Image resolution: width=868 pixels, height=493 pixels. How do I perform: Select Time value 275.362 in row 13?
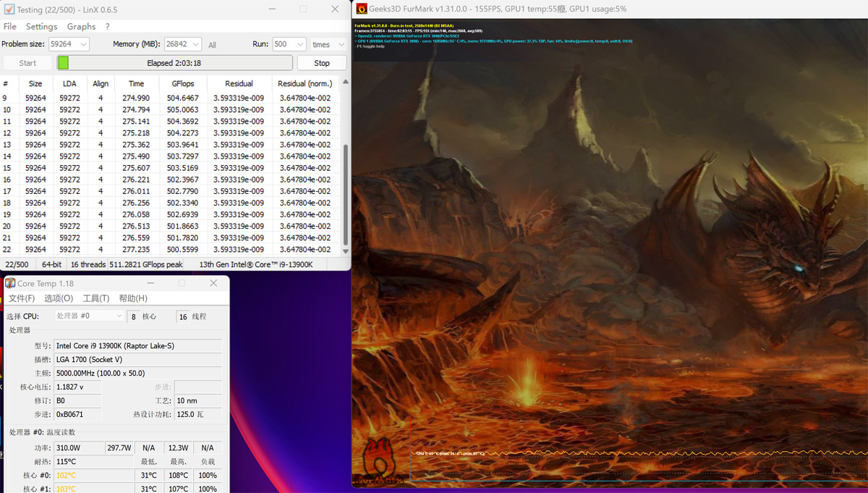click(136, 144)
